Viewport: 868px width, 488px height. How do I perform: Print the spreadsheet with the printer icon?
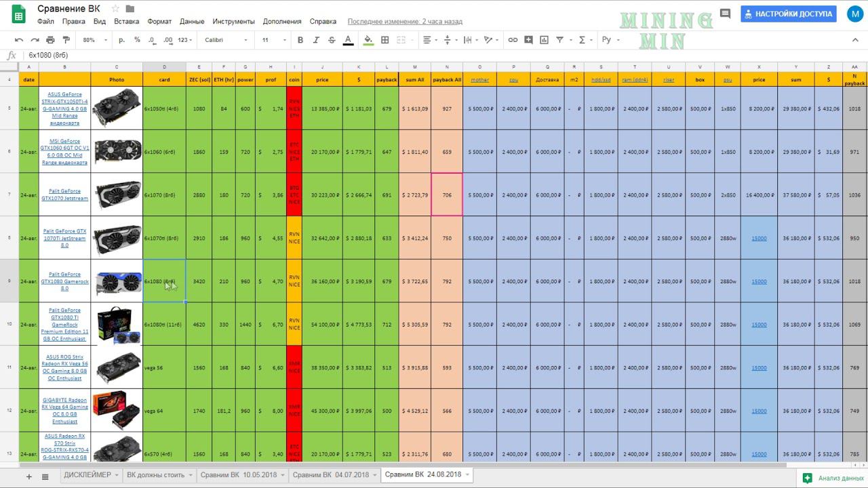(51, 40)
